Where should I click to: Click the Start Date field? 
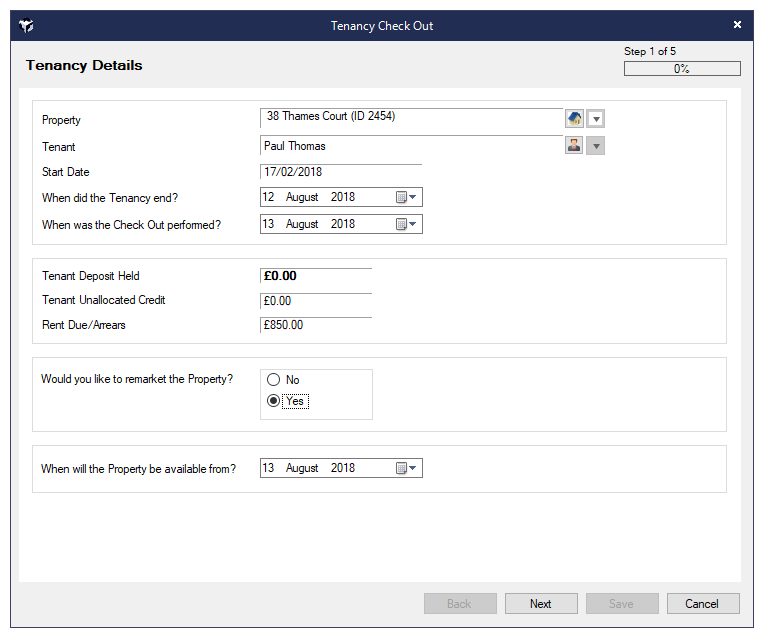340,172
